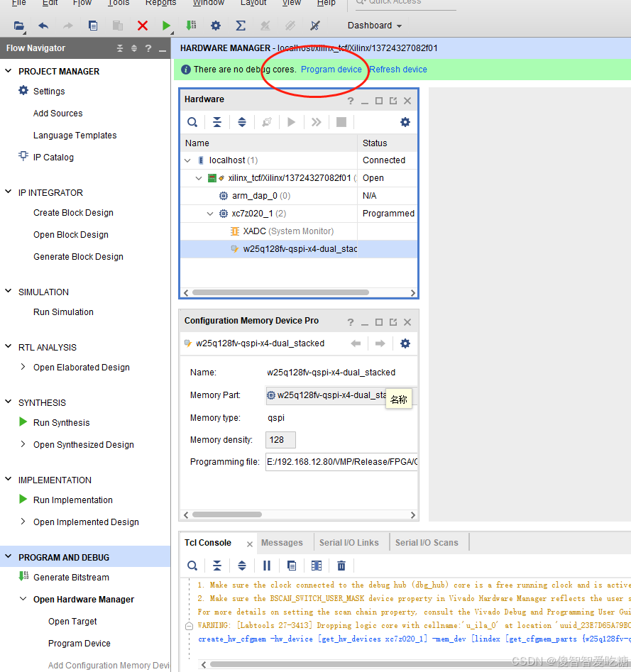
Task: Pause Tcl Console output
Action: coord(267,566)
